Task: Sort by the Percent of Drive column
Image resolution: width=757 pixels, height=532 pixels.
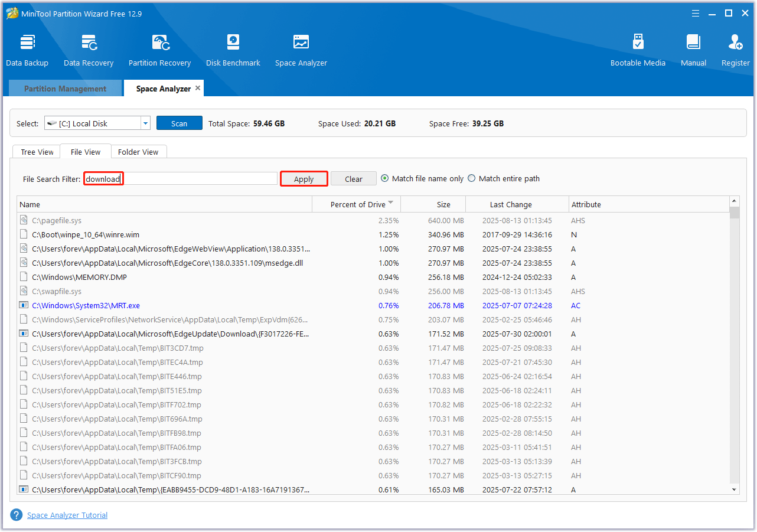Action: [357, 204]
